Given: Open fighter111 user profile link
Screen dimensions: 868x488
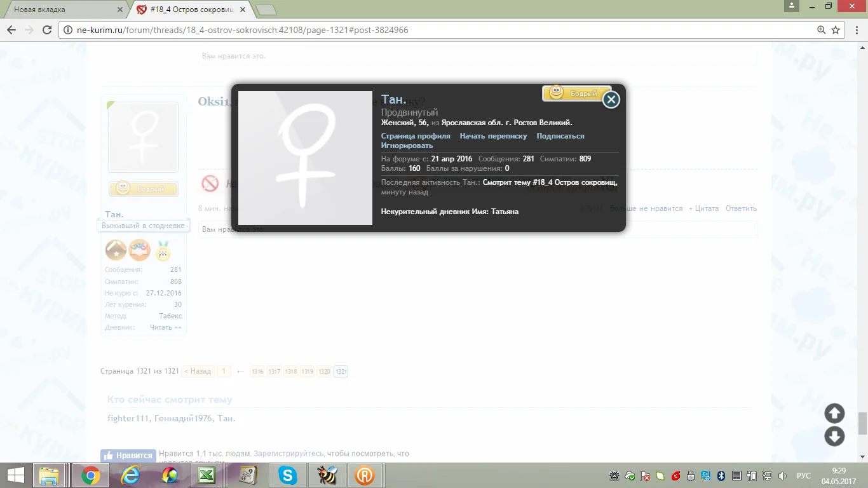Looking at the screenshot, I should tap(128, 418).
